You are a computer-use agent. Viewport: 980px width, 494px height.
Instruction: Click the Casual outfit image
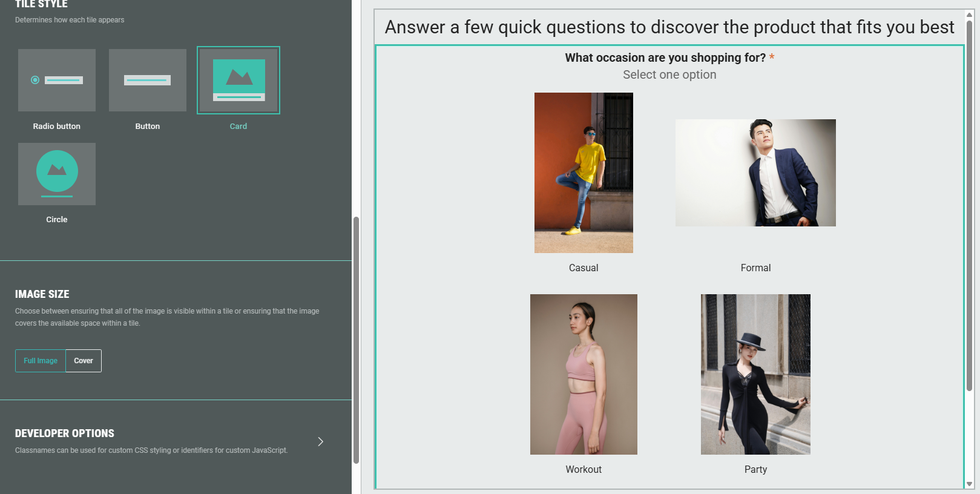[584, 173]
